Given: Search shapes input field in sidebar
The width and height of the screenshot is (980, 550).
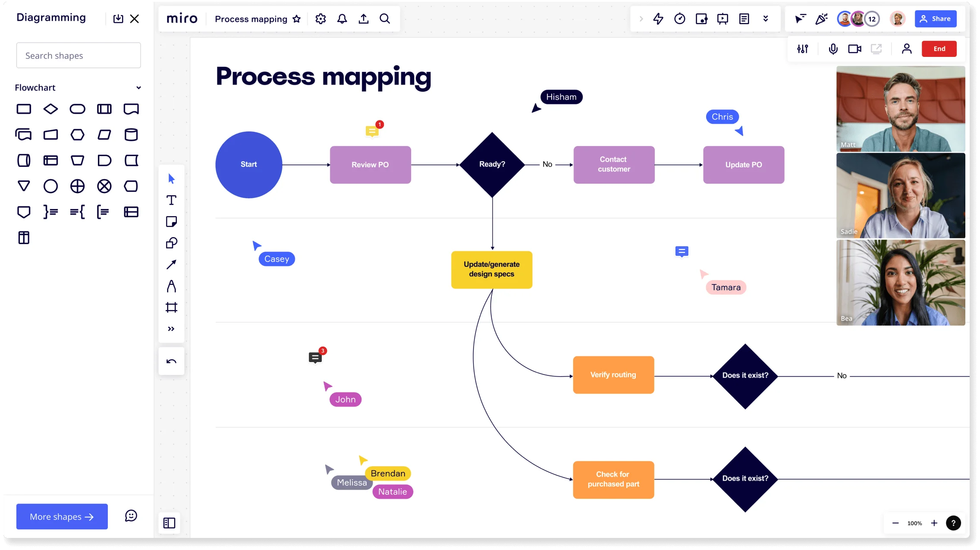Looking at the screenshot, I should (x=78, y=55).
